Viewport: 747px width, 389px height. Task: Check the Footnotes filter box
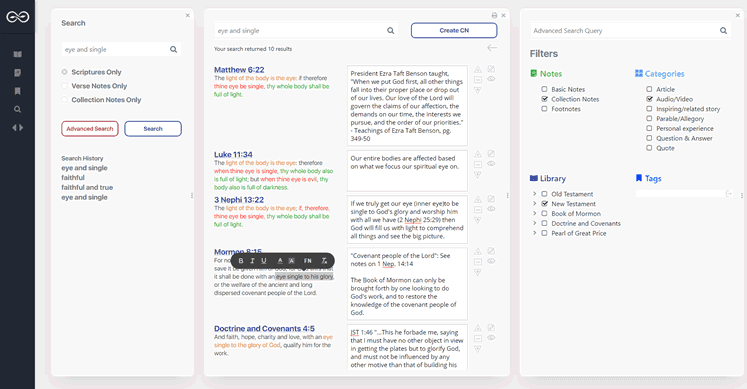(544, 109)
